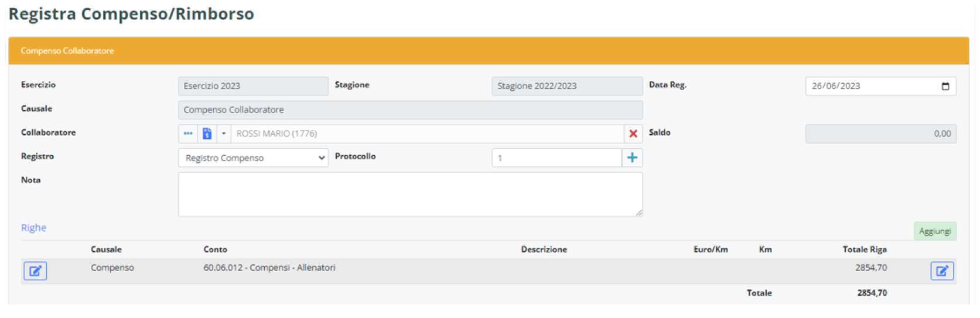The image size is (980, 318).
Task: Open the Registro Compenso dropdown
Action: tap(253, 158)
